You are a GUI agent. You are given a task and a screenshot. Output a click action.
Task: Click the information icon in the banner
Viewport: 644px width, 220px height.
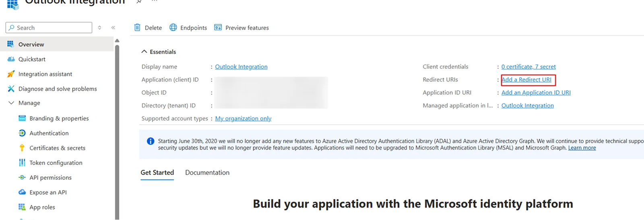tap(151, 141)
